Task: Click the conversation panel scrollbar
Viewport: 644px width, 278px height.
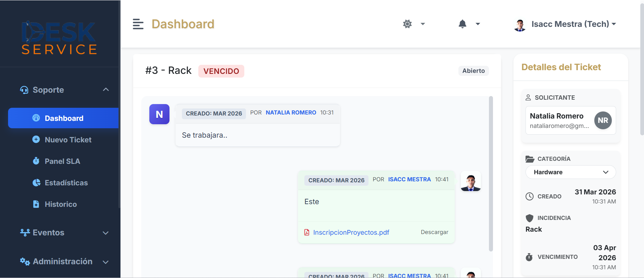Action: (x=491, y=174)
